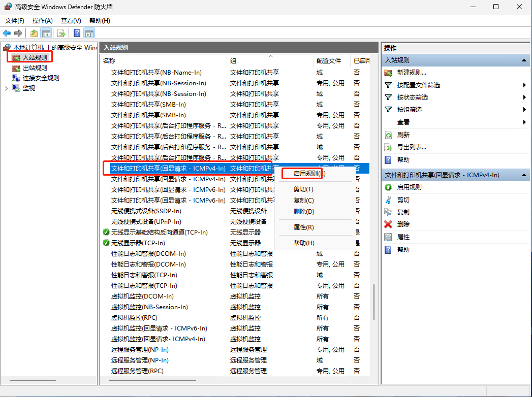Select rule 虚拟机监控(RPC)
Screen dimensions: 532x397
point(134,318)
